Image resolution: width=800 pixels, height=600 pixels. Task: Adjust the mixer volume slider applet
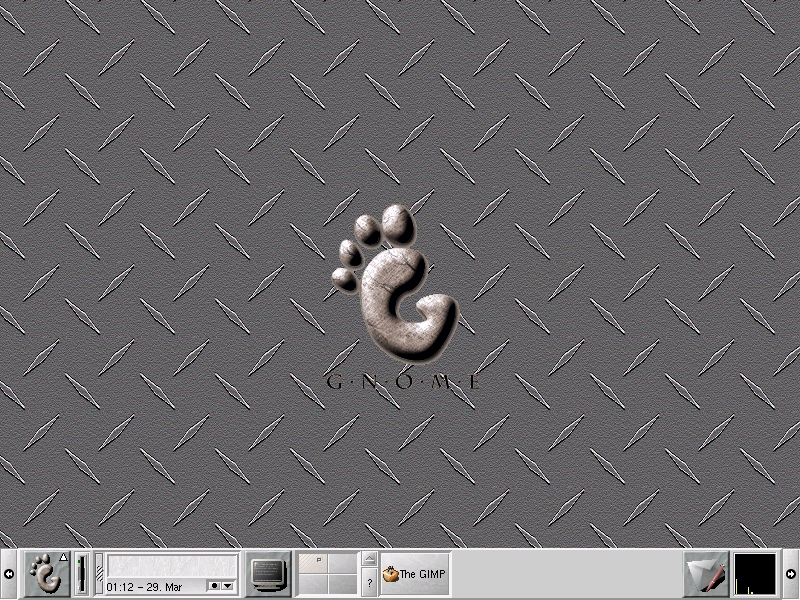pyautogui.click(x=82, y=574)
